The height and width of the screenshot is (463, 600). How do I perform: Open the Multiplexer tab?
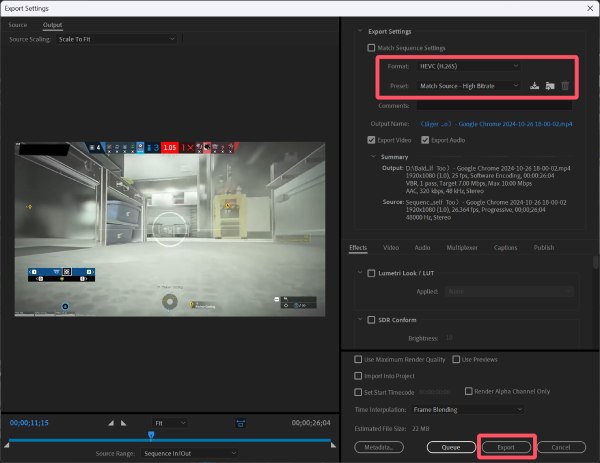click(462, 248)
